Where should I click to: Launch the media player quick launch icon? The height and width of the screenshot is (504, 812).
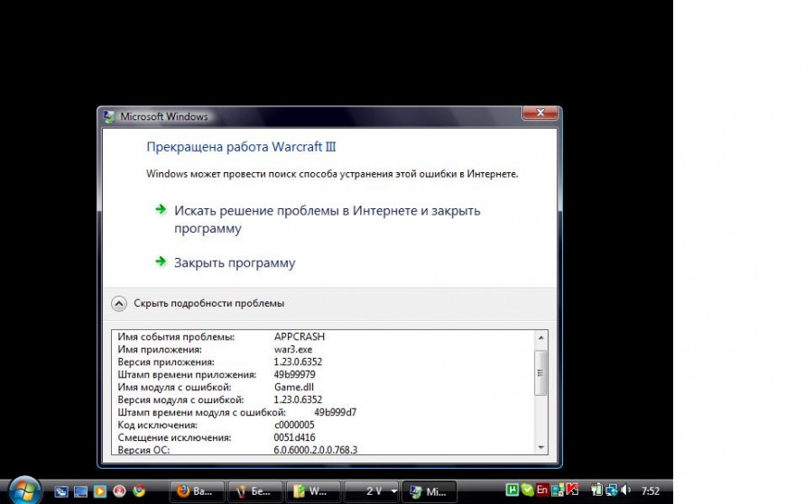[100, 491]
